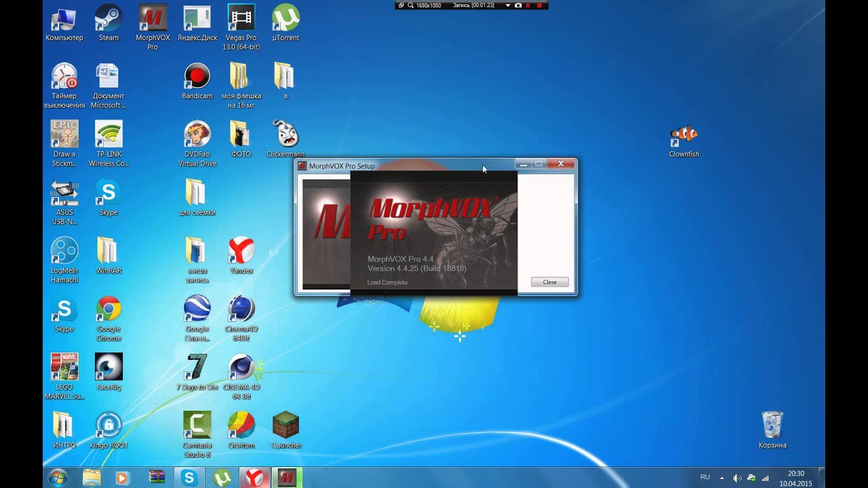Open the clock showing 20:30
This screenshot has height=488, width=868.
pyautogui.click(x=796, y=478)
